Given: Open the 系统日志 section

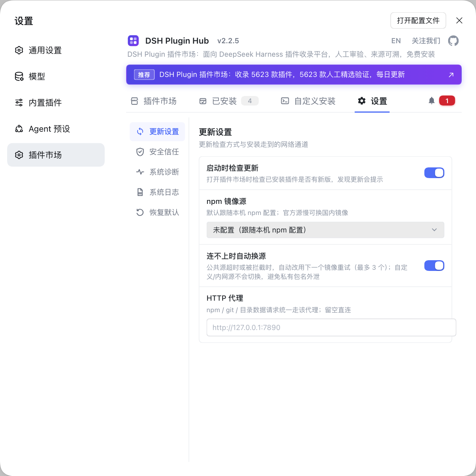Looking at the screenshot, I should pyautogui.click(x=157, y=192).
